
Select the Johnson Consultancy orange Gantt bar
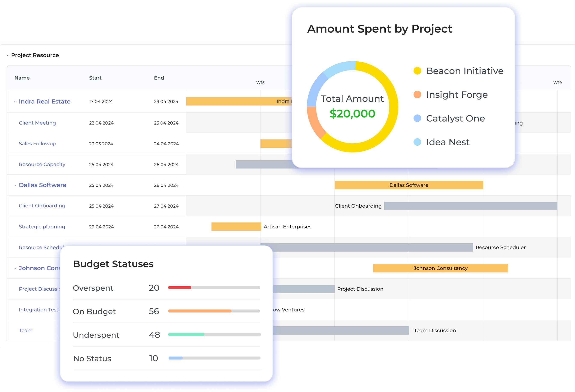coord(440,268)
